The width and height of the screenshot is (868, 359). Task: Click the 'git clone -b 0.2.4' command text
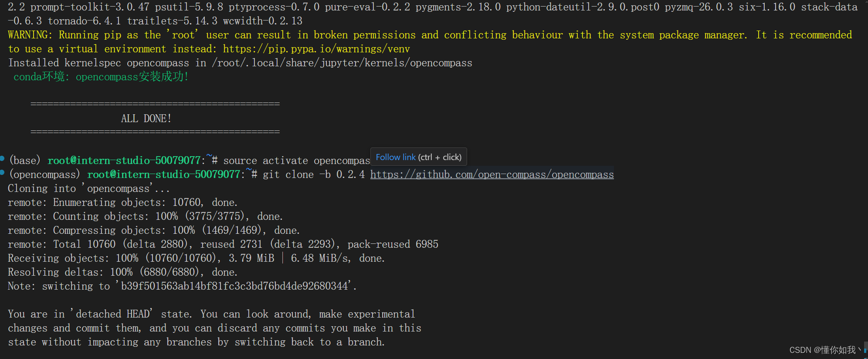tap(314, 174)
